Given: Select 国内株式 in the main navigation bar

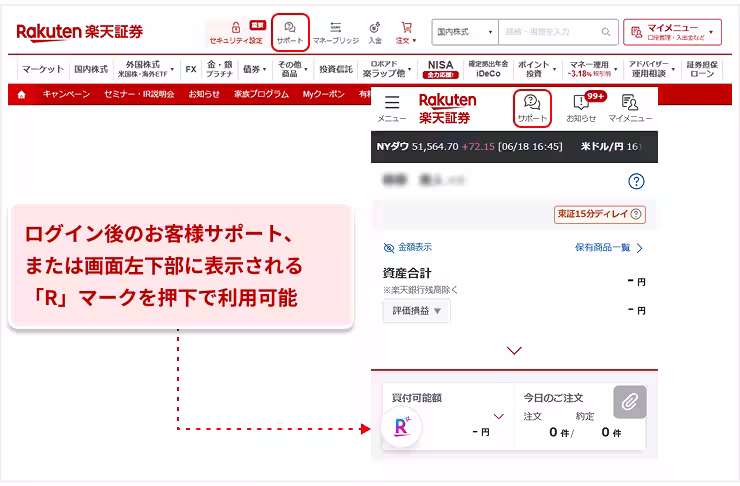Looking at the screenshot, I should click(91, 69).
